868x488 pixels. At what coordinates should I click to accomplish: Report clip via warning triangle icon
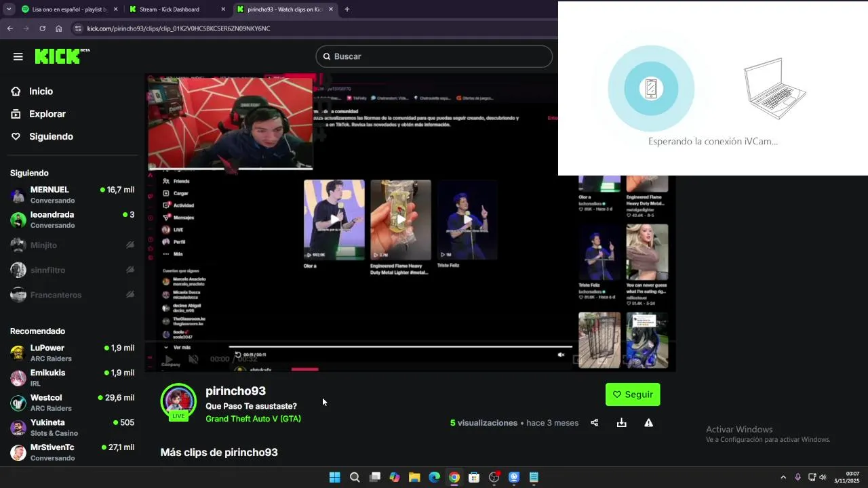649,423
